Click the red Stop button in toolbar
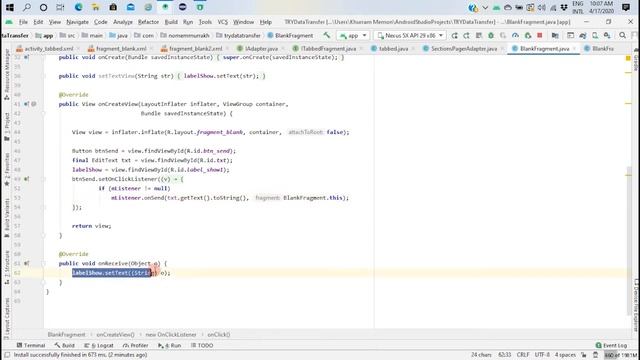Image resolution: width=640 pixels, height=360 pixels. [540, 36]
